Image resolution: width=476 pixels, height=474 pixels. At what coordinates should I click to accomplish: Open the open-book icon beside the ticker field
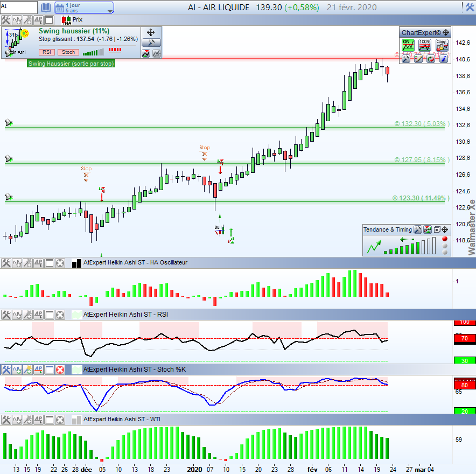[x=46, y=8]
